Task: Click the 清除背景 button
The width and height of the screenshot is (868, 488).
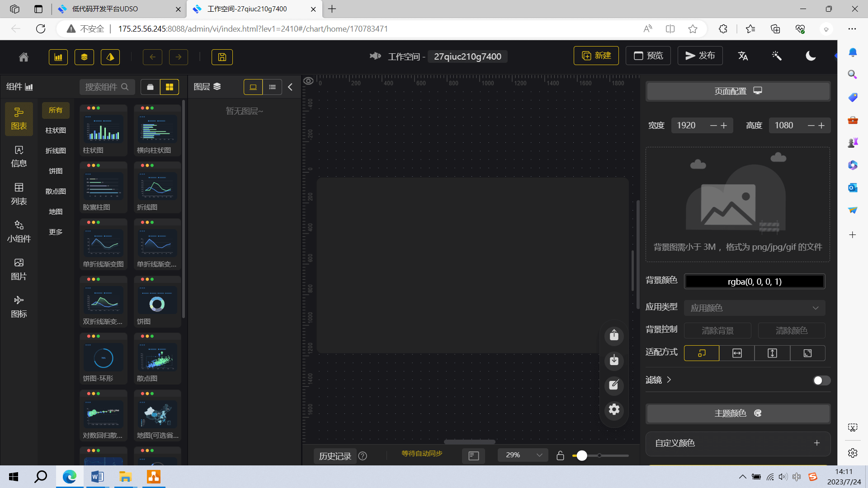Action: tap(717, 330)
